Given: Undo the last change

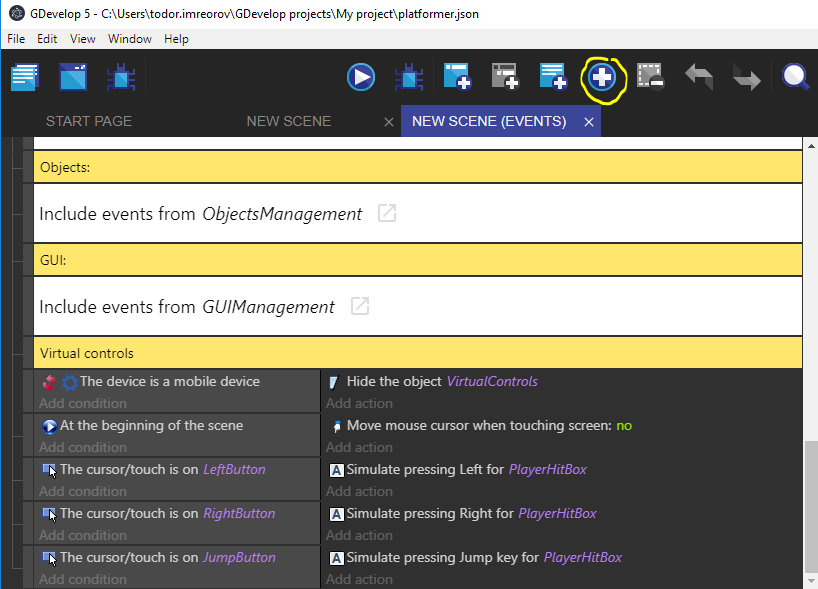Looking at the screenshot, I should pos(698,76).
